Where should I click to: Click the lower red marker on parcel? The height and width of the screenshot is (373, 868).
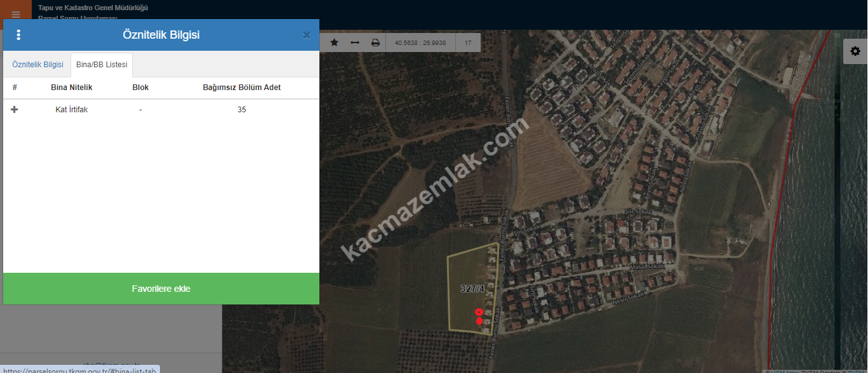[x=479, y=321]
